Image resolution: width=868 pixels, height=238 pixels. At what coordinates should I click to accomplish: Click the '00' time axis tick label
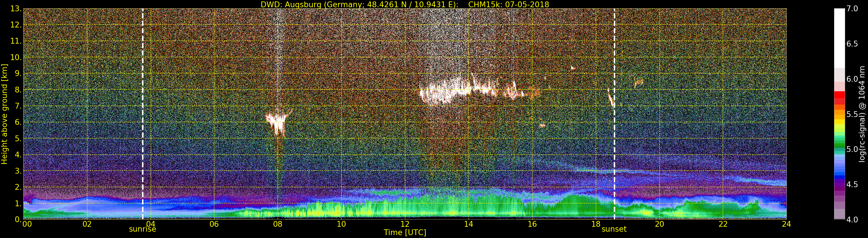(27, 224)
